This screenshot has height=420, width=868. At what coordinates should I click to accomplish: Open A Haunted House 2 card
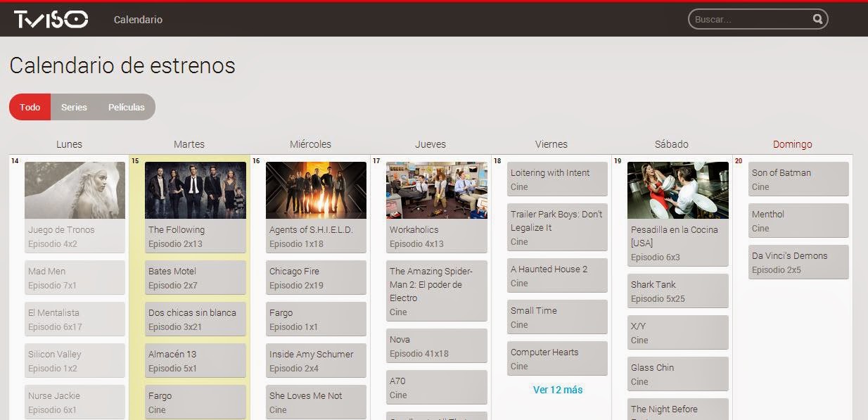[x=557, y=276]
